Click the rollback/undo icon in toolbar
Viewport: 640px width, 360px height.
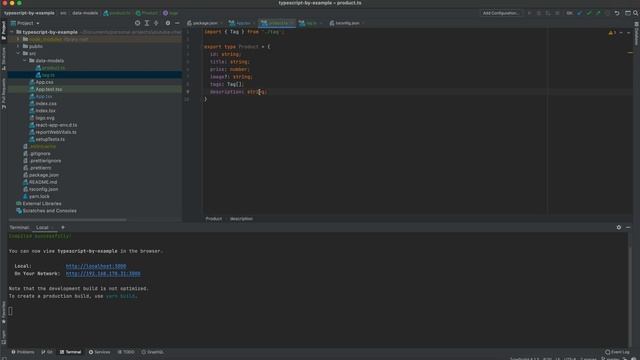[x=617, y=13]
